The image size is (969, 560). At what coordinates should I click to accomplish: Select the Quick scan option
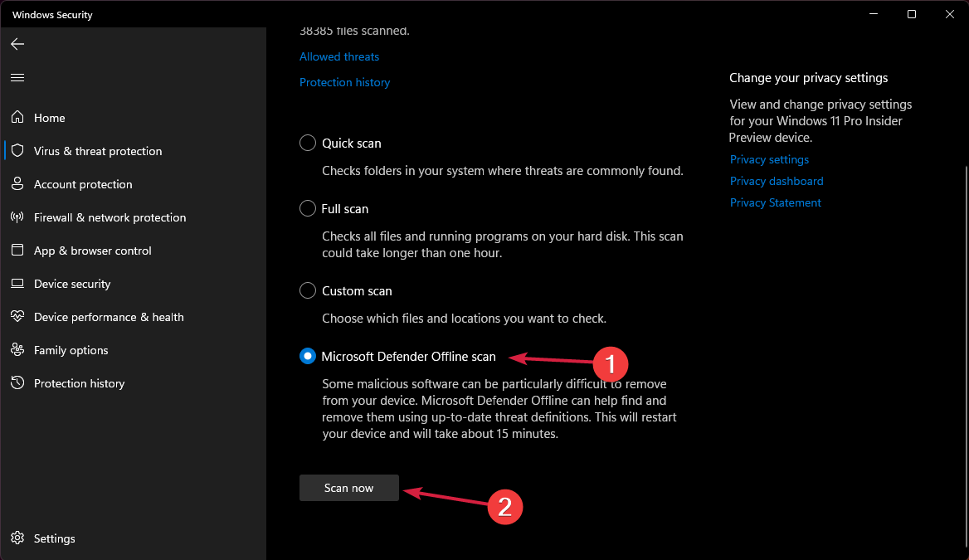click(x=307, y=143)
